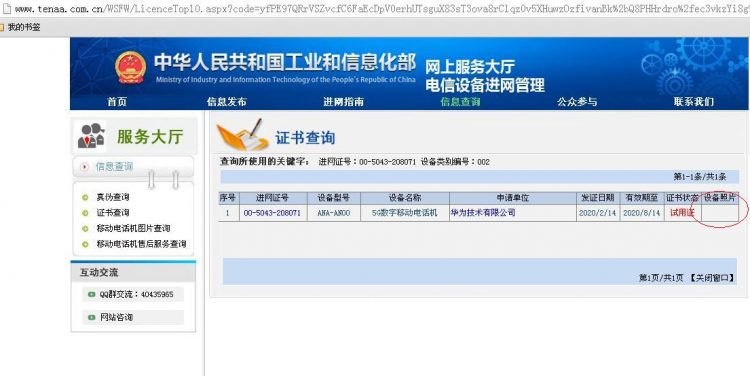Click the 进网证号 column header
The width and height of the screenshot is (750, 376).
[x=272, y=198]
